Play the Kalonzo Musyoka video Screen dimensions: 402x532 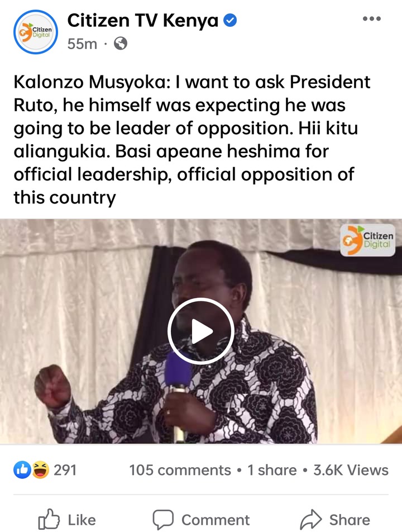coord(201,331)
